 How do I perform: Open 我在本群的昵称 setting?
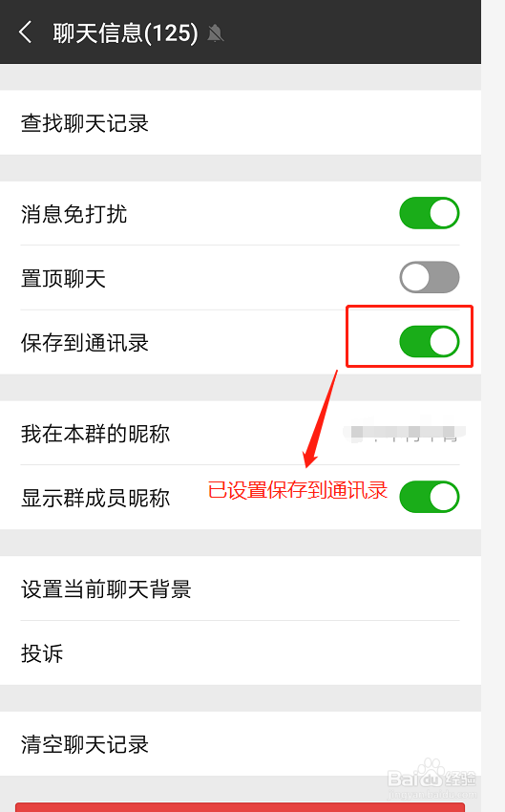(x=241, y=433)
